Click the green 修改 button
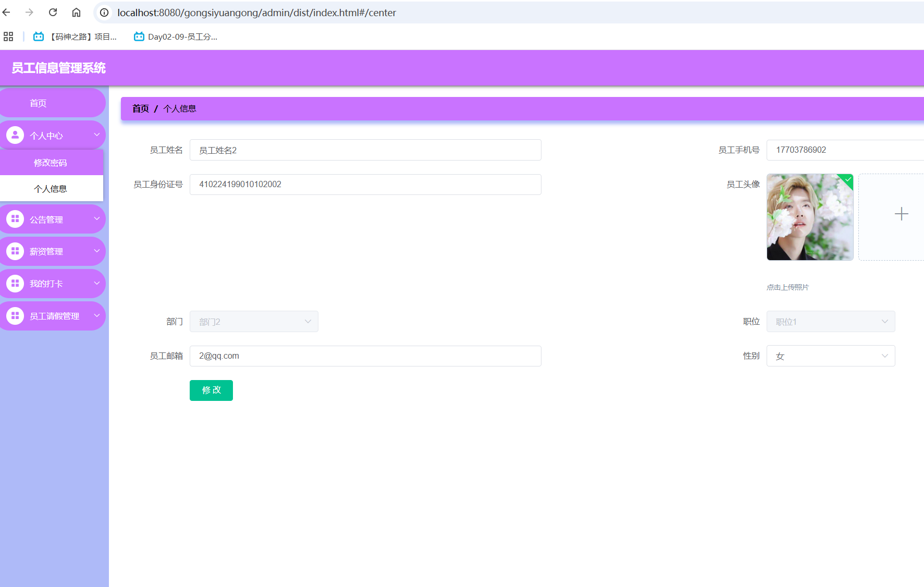924x587 pixels. (x=211, y=390)
